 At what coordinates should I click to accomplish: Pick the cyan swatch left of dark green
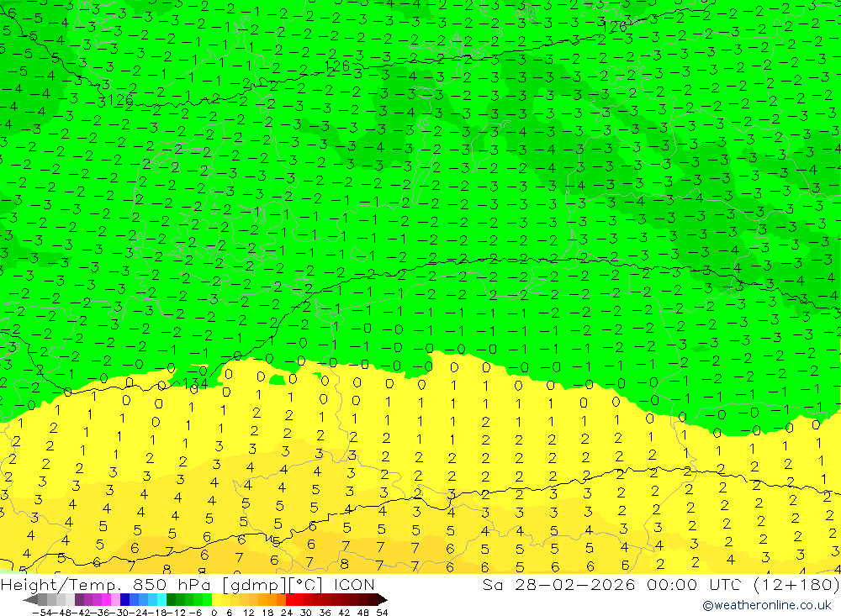click(161, 599)
